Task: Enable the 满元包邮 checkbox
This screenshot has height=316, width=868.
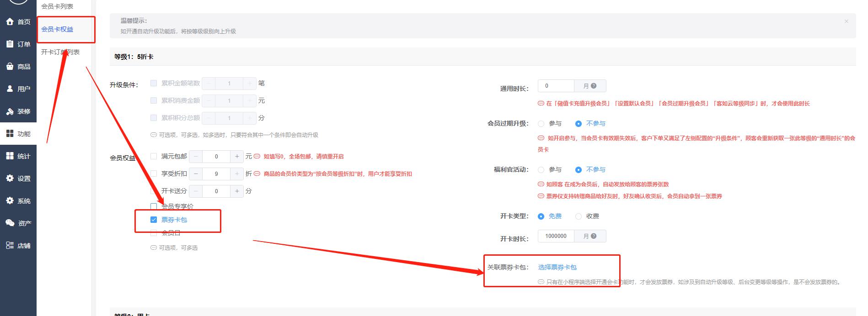Action: 154,156
